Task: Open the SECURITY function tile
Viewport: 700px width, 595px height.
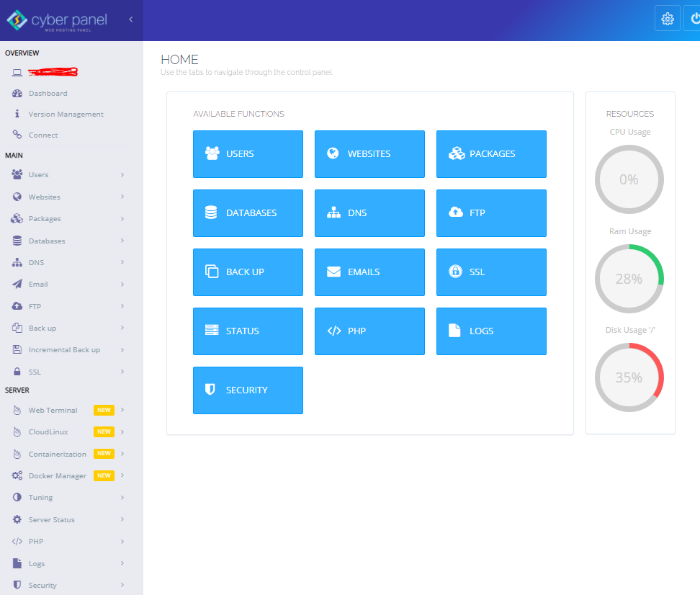Action: pyautogui.click(x=248, y=390)
